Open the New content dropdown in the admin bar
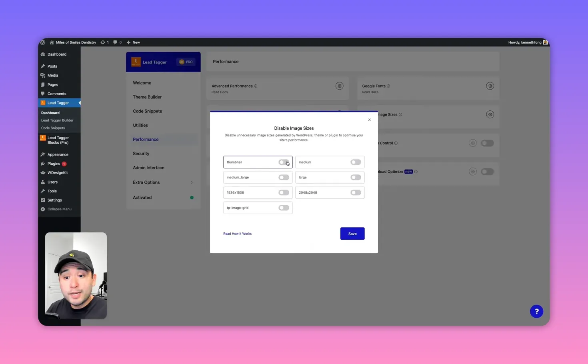Image resolution: width=588 pixels, height=364 pixels. pos(133,42)
